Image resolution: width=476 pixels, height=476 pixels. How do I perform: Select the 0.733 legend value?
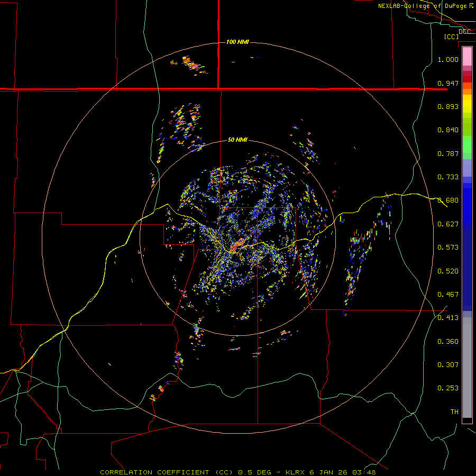(x=448, y=177)
